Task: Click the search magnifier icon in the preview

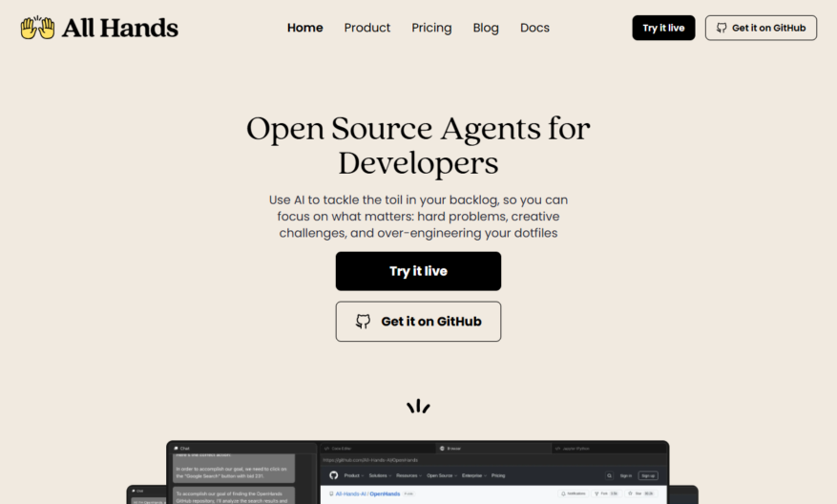Action: (610, 475)
